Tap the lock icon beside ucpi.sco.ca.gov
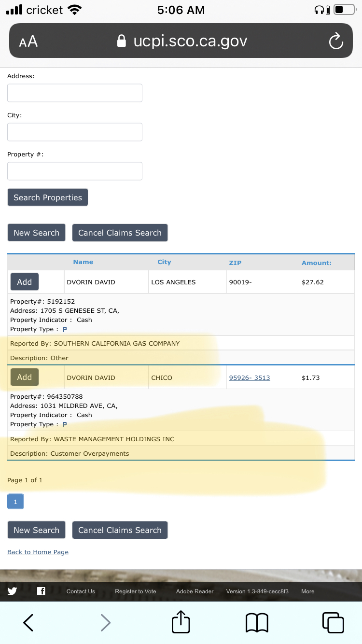 pyautogui.click(x=122, y=41)
